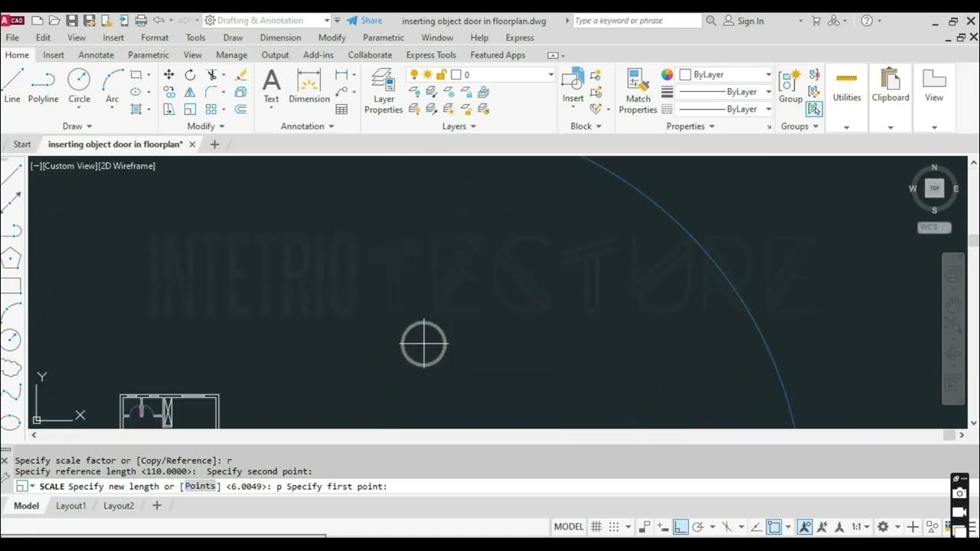Select the Polyline tool

point(43,85)
